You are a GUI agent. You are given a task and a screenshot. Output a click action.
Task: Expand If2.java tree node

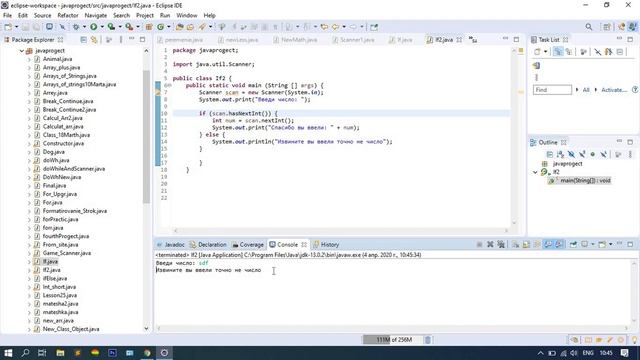tap(29, 270)
